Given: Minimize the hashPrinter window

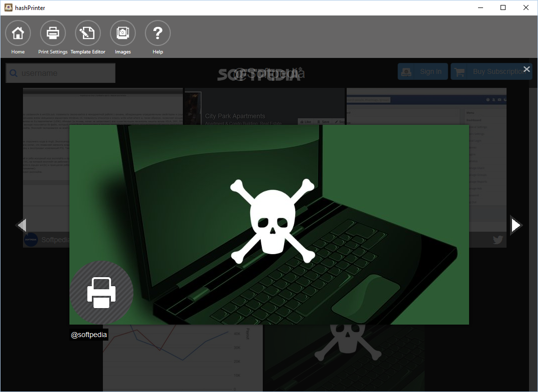Looking at the screenshot, I should click(x=481, y=7).
